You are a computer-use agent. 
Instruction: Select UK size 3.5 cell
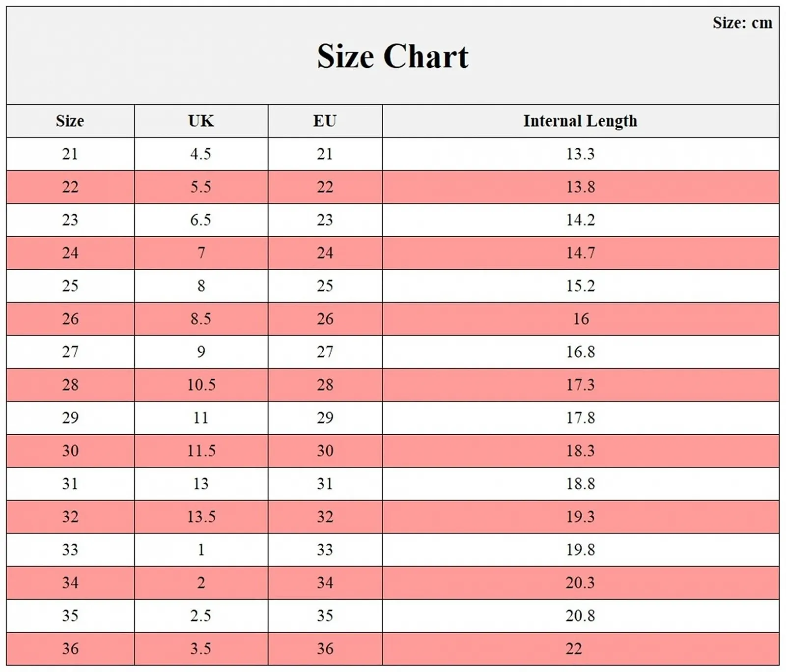tap(201, 648)
